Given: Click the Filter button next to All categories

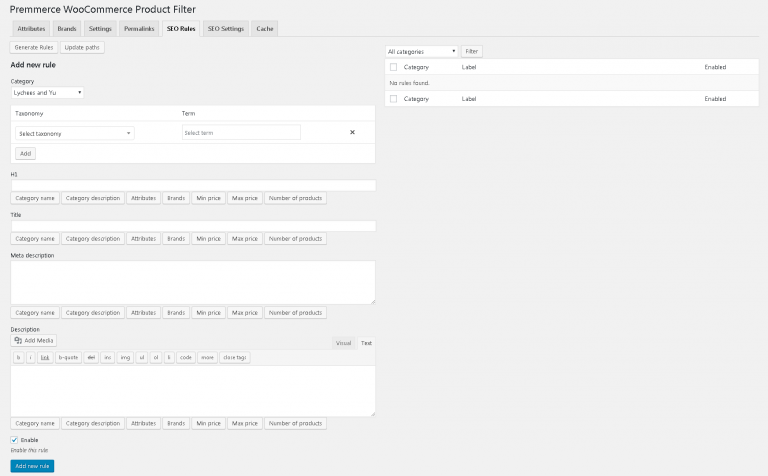Looking at the screenshot, I should (472, 51).
